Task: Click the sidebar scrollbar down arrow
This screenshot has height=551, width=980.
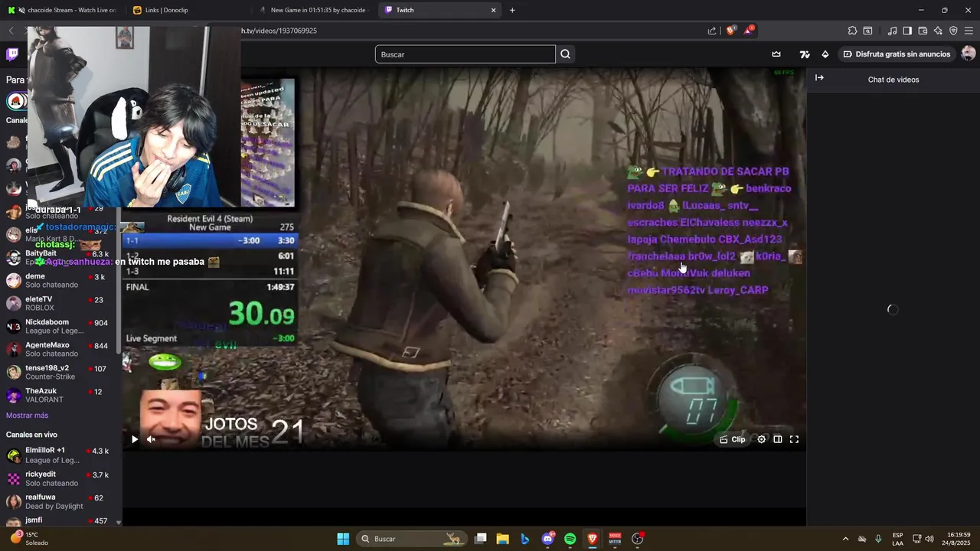Action: (118, 522)
